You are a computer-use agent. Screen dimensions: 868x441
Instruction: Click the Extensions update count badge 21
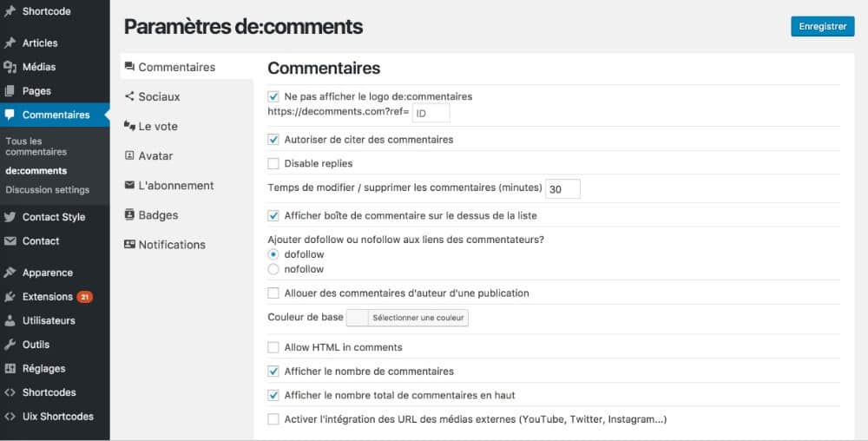click(x=85, y=297)
